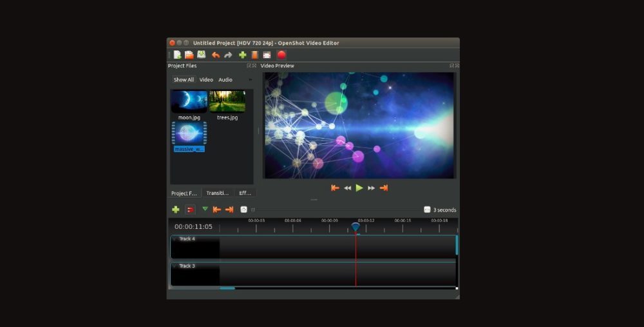Add a new track to the timeline
Screen dimensions: 644x327
click(175, 210)
